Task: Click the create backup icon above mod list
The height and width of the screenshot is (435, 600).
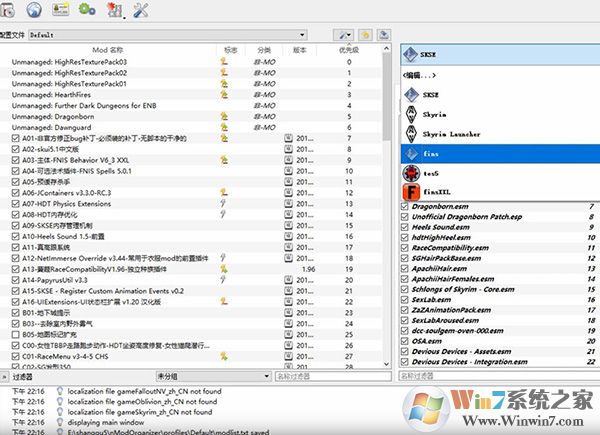Action: [x=384, y=34]
